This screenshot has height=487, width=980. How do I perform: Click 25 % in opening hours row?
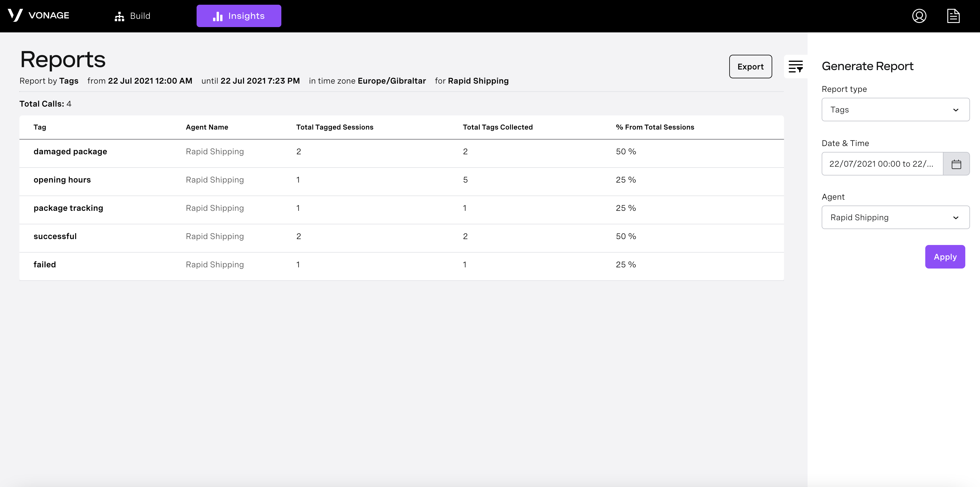[626, 180]
